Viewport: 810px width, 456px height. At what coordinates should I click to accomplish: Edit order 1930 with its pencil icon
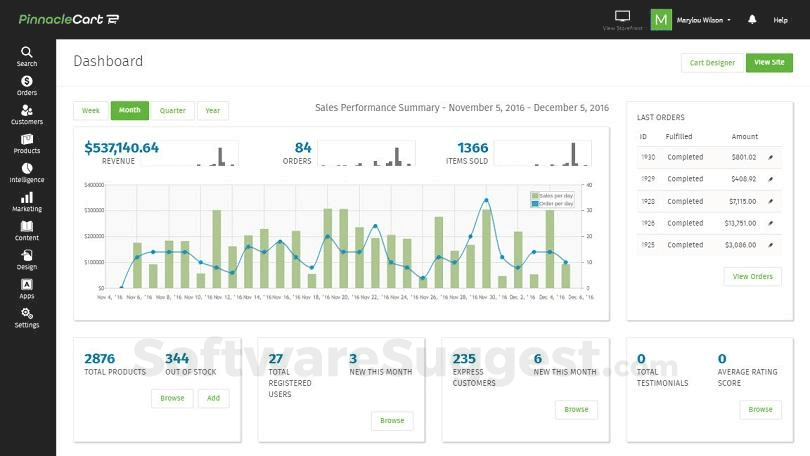pos(770,157)
